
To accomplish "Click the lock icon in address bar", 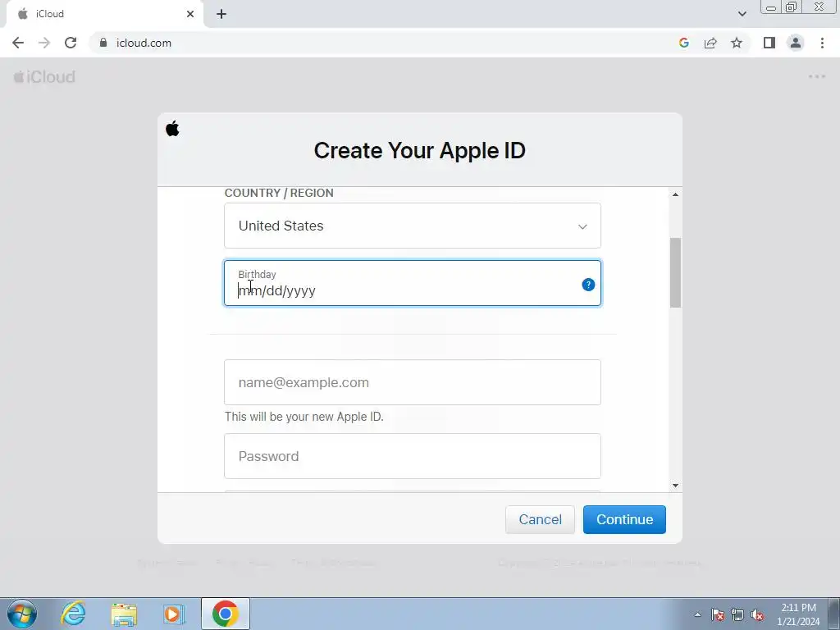I will point(103,43).
